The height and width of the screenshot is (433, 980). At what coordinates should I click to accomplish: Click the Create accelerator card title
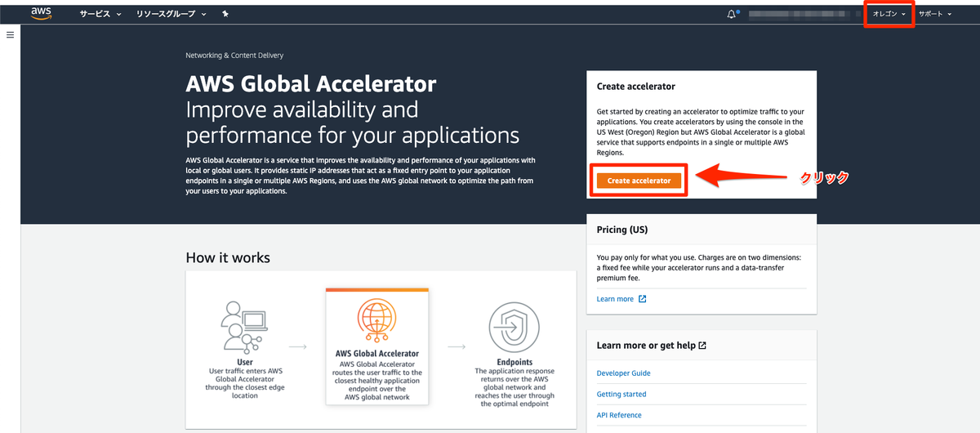[x=636, y=86]
